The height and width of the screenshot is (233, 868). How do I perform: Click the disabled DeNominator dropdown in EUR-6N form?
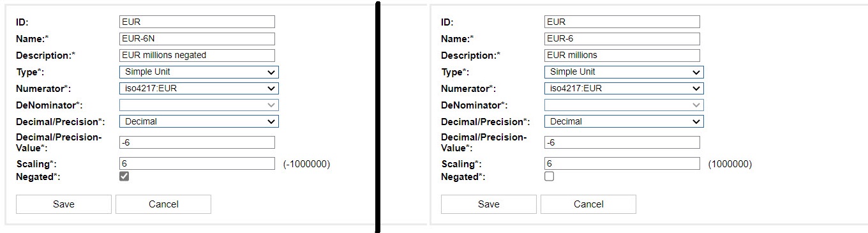pos(199,105)
